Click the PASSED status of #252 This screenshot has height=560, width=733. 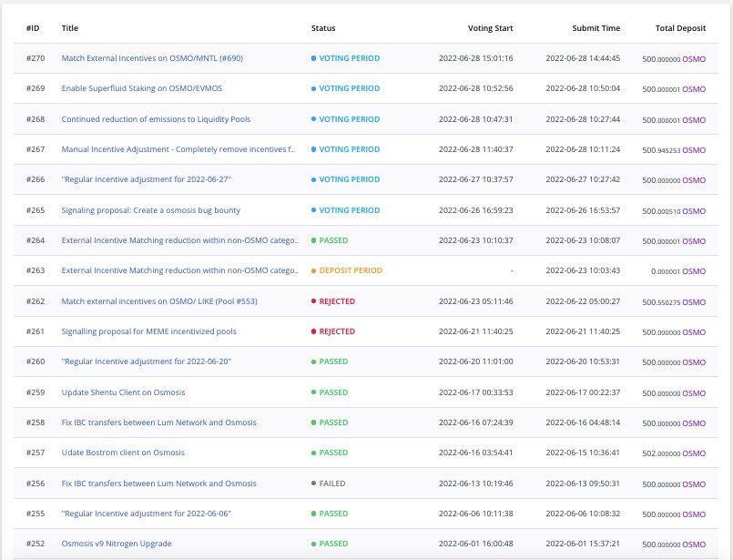[x=330, y=544]
